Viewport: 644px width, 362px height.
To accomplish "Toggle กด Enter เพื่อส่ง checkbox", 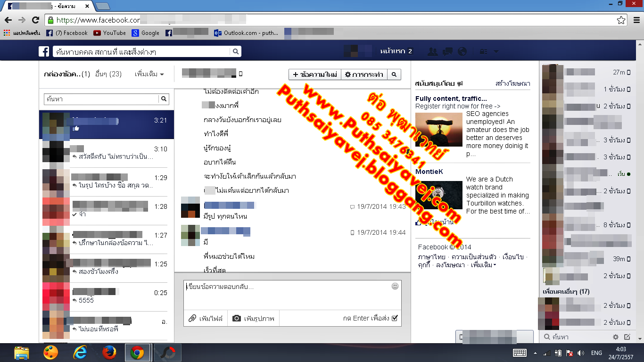I will pos(395,318).
